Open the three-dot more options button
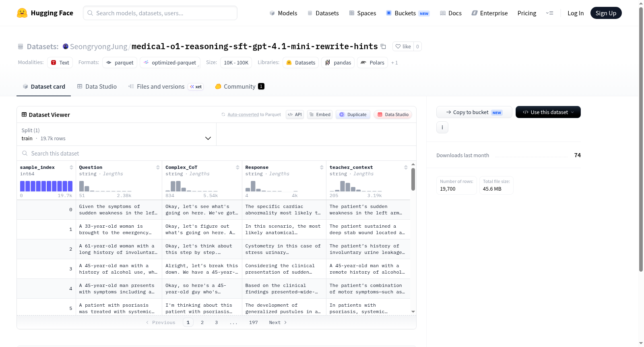Image resolution: width=644 pixels, height=347 pixels. click(x=442, y=127)
